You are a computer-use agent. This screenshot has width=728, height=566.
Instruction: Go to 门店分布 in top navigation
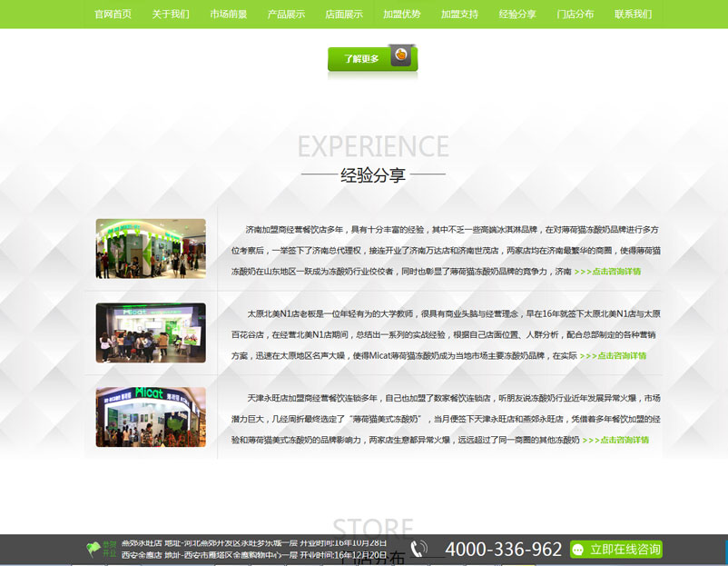coord(575,15)
